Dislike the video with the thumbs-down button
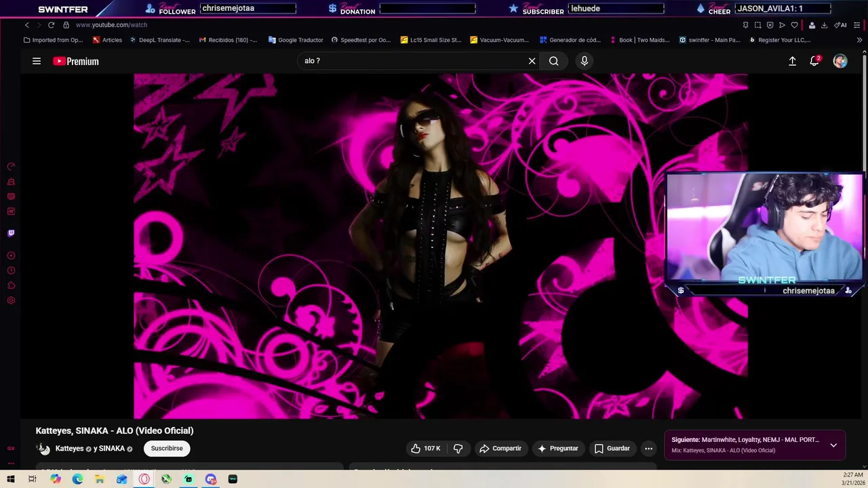 458,448
